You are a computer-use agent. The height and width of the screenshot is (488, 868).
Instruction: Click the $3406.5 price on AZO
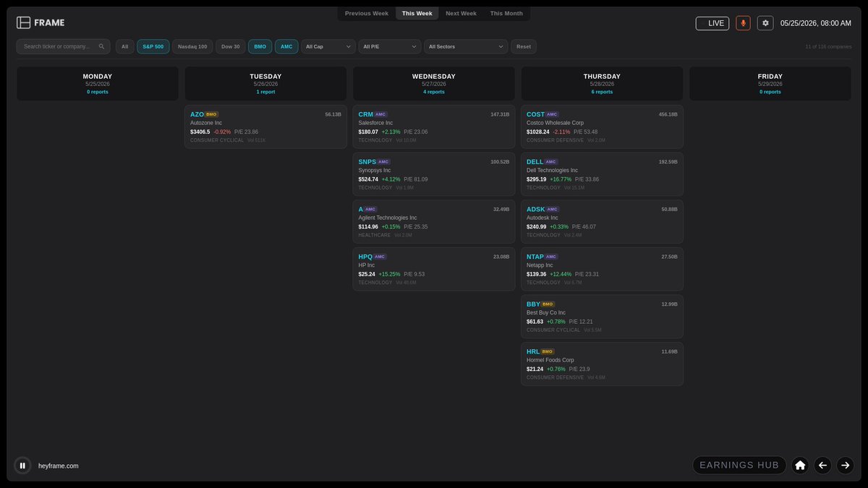tap(200, 132)
